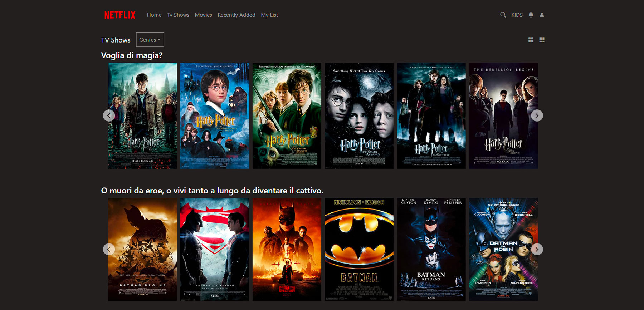The height and width of the screenshot is (310, 644).
Task: Click right arrow on the Batman row
Action: [537, 249]
